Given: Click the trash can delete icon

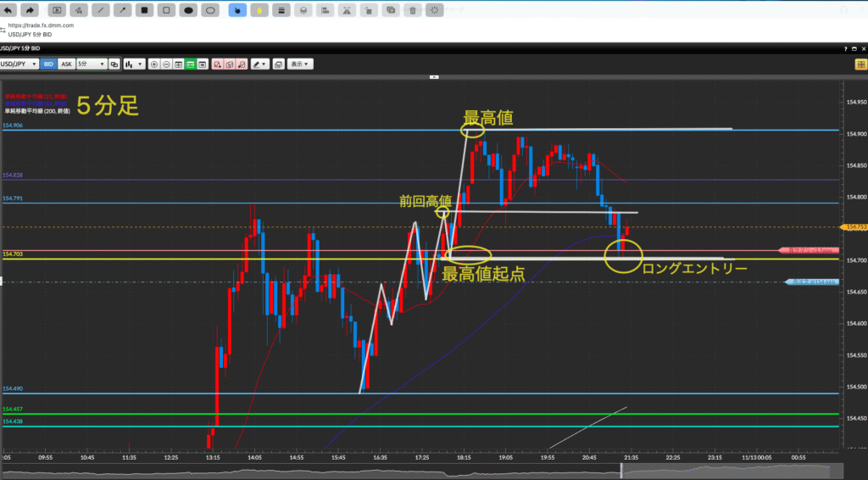Looking at the screenshot, I should coord(412,10).
